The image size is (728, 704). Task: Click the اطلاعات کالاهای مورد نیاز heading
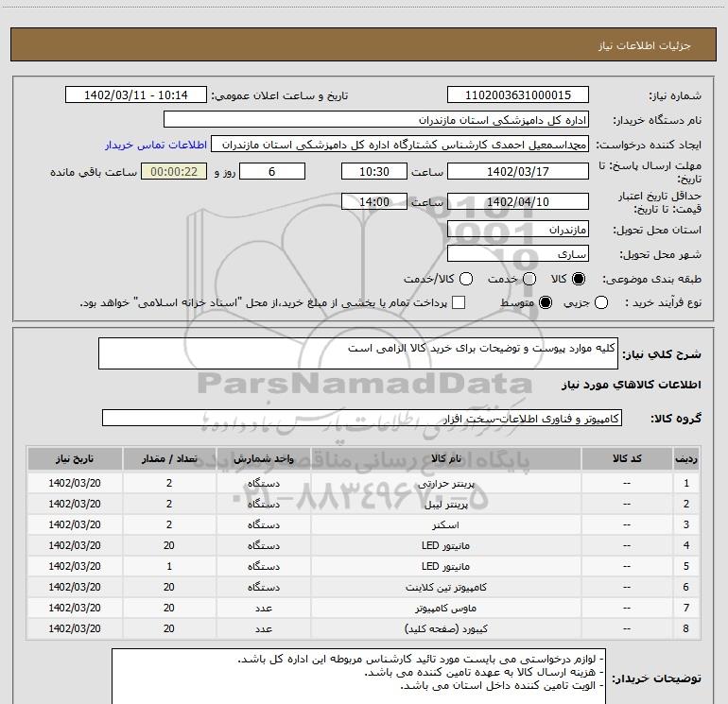click(631, 385)
